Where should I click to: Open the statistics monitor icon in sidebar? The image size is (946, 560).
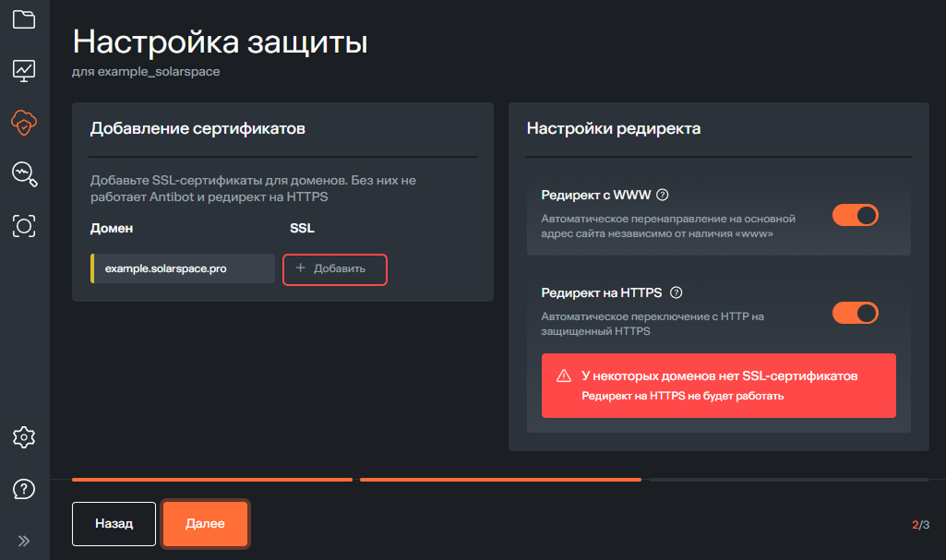[24, 70]
